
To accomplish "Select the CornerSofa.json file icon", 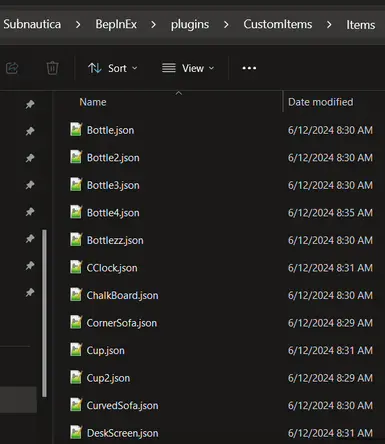I will [x=76, y=323].
